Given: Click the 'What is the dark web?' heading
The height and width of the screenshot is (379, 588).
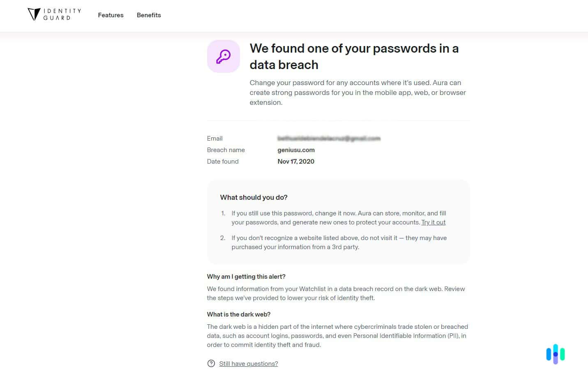Looking at the screenshot, I should coord(239,314).
